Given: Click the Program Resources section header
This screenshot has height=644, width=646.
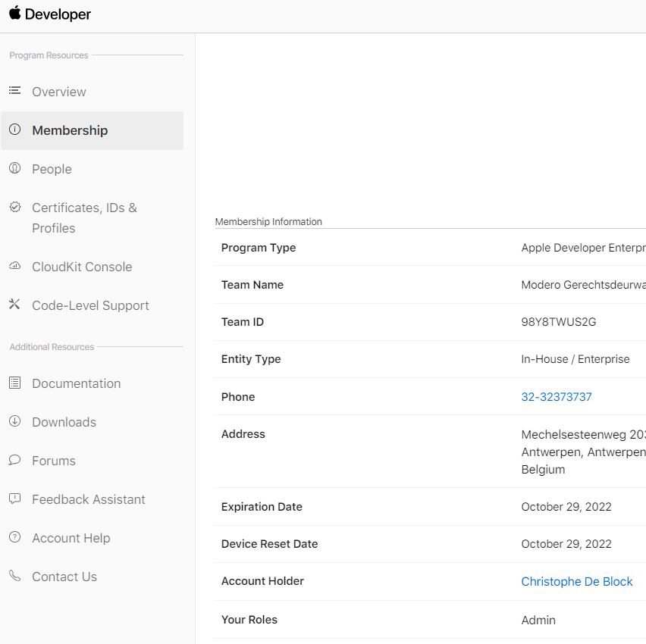Looking at the screenshot, I should [x=49, y=55].
